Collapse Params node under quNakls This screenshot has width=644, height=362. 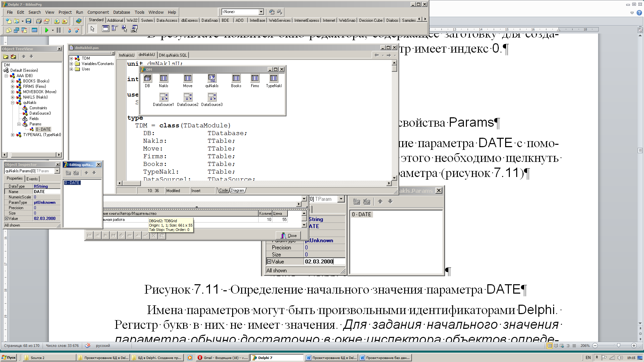coord(19,124)
